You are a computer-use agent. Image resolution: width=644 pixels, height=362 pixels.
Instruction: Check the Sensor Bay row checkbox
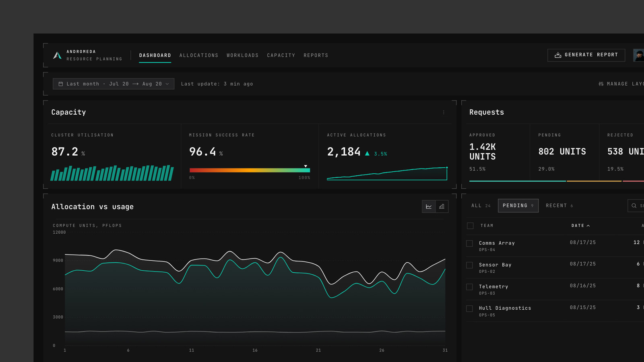(469, 265)
